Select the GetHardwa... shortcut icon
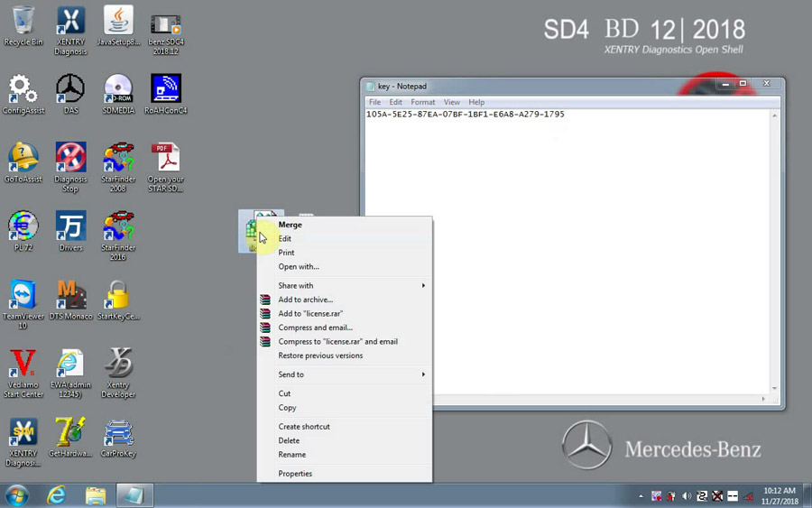 pos(70,437)
